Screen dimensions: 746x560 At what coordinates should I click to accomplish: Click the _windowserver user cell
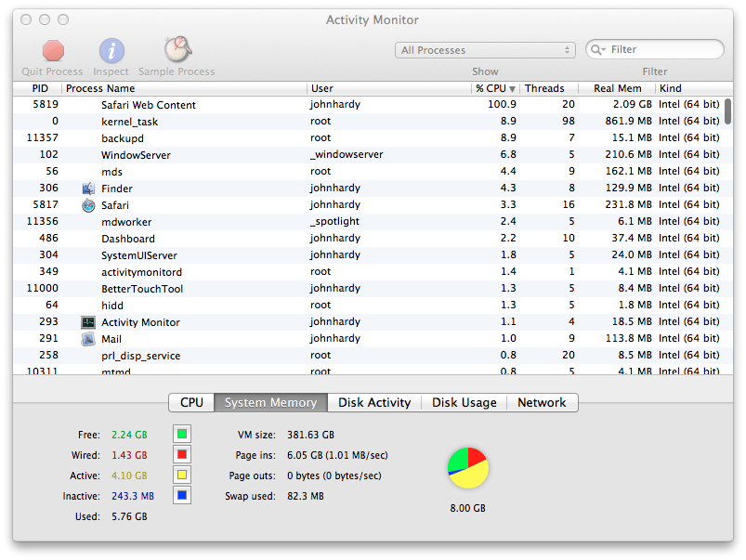[x=347, y=155]
